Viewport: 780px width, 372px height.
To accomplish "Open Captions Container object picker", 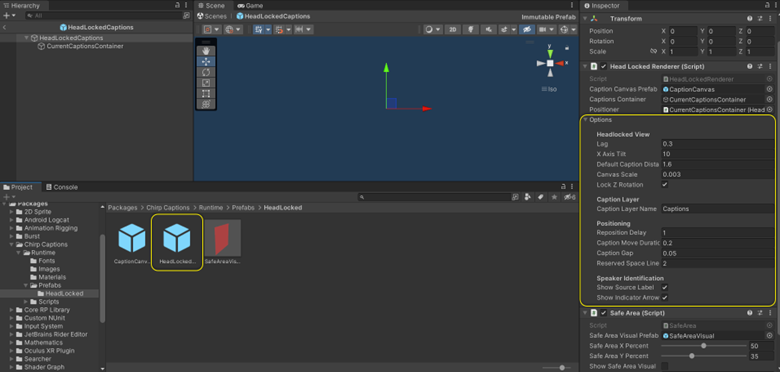I will 770,99.
